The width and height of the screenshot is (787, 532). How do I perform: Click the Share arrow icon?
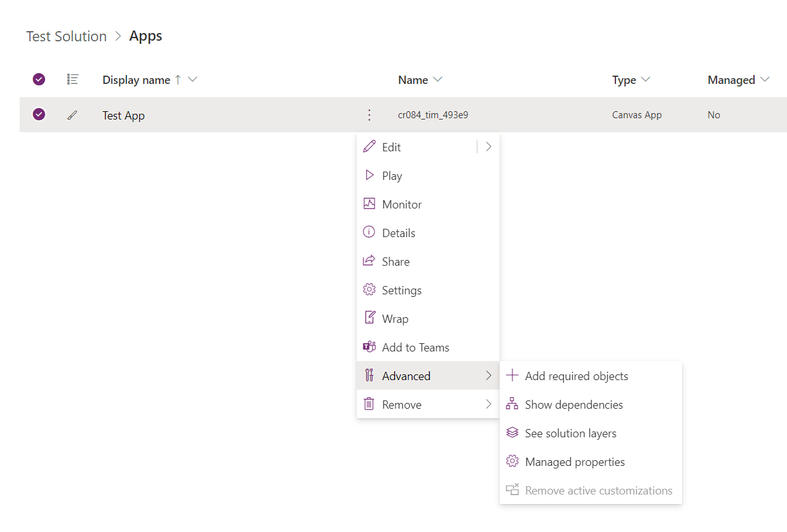[x=369, y=261]
